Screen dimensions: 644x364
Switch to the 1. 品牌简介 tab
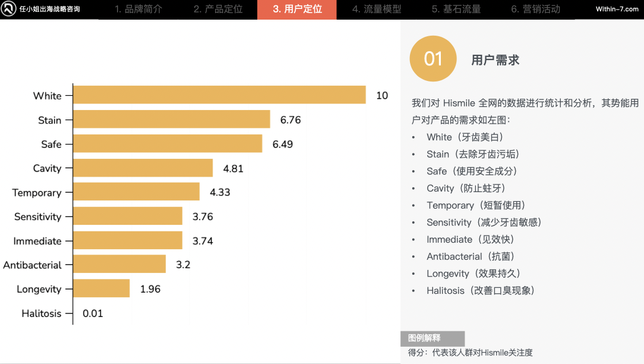coord(138,10)
